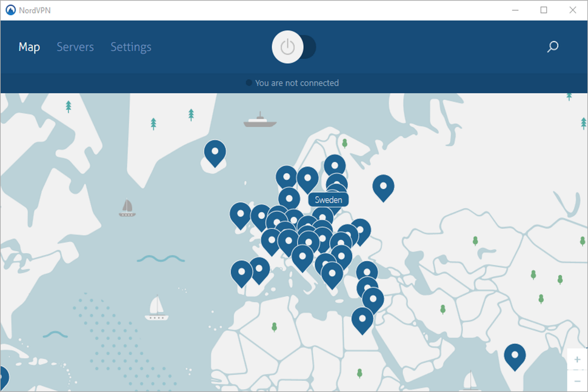The height and width of the screenshot is (392, 588).
Task: Select the Finland server pin
Action: coord(335,164)
